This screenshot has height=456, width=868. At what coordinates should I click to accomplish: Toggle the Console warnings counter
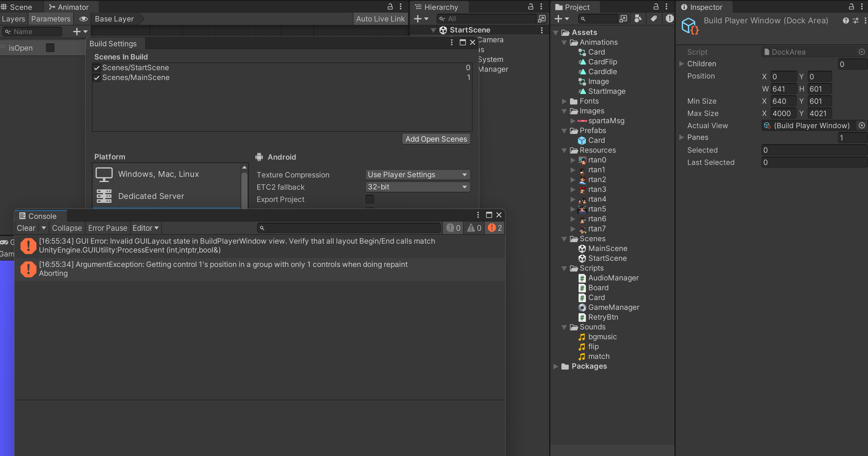click(474, 228)
